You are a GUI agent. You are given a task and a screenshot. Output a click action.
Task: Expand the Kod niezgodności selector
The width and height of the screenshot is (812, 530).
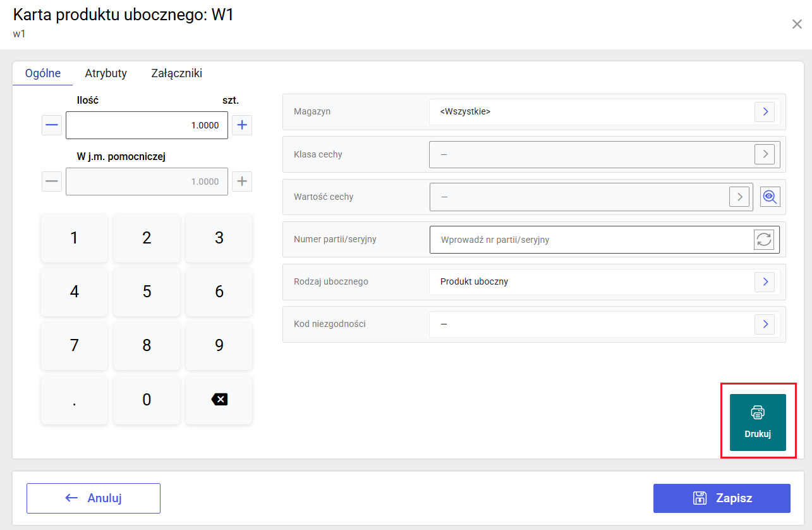(x=765, y=324)
